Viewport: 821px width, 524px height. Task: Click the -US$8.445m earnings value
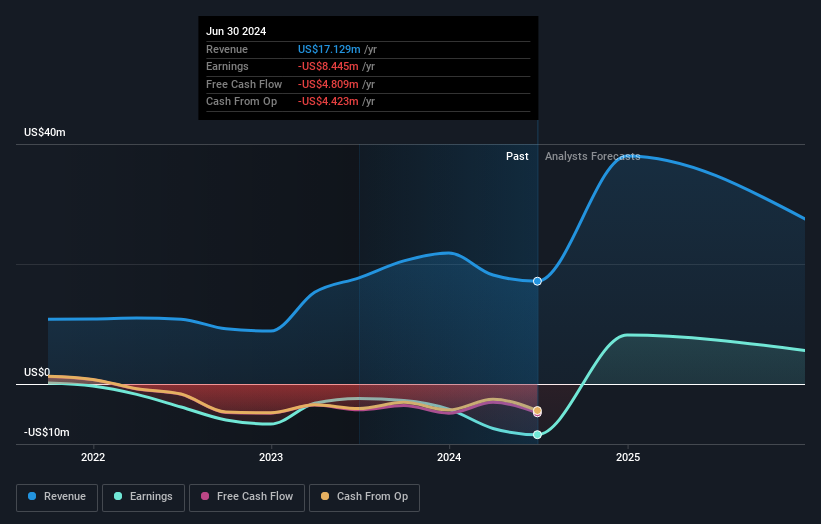(328, 66)
